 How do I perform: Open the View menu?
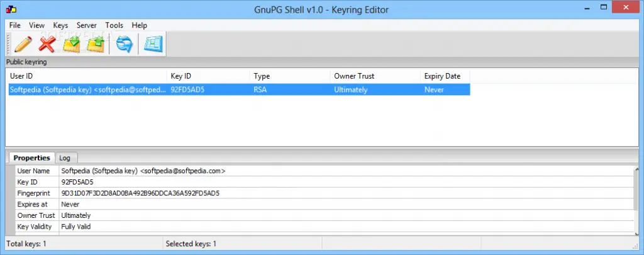[x=36, y=25]
